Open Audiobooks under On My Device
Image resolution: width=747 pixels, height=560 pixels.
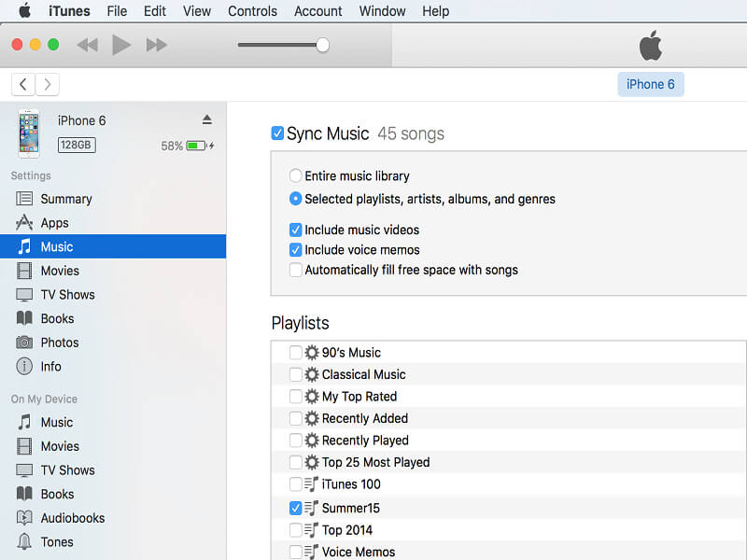click(x=72, y=518)
